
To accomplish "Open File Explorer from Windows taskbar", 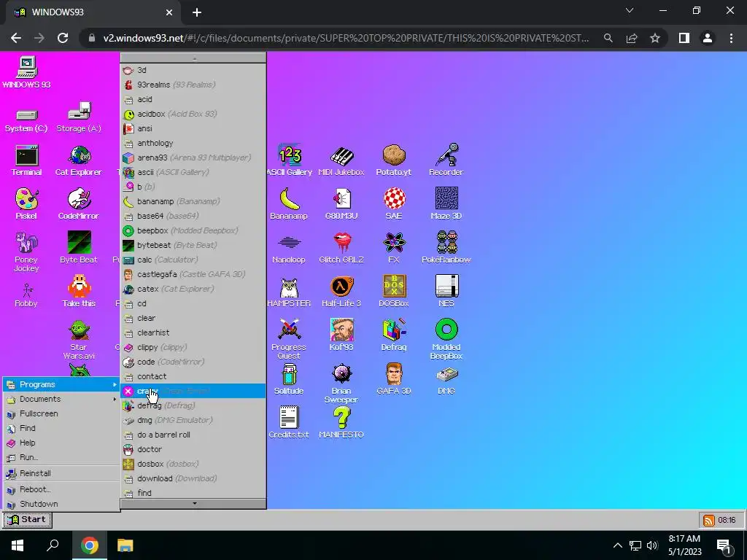I will click(125, 545).
